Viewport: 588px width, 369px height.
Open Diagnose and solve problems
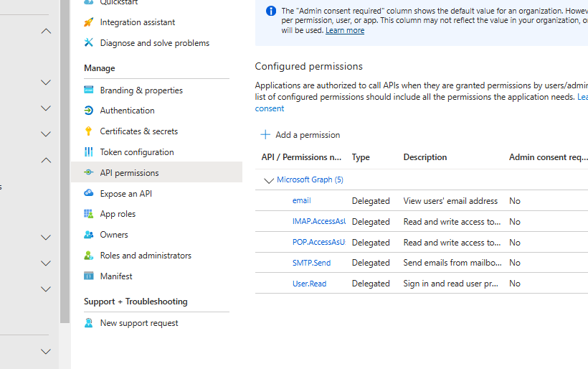tap(154, 43)
